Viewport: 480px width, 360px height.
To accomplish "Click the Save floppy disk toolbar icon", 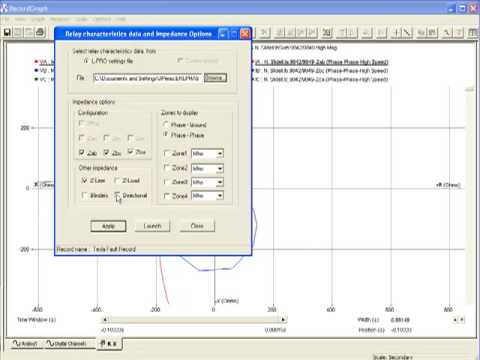I will 7,32.
